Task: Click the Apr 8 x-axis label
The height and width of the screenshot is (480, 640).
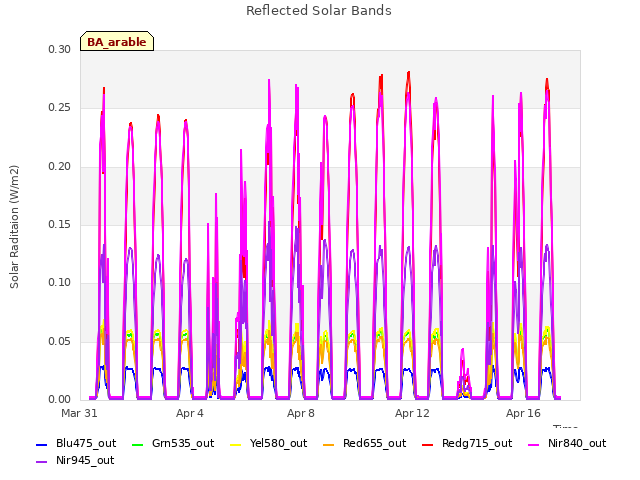Action: (x=301, y=413)
